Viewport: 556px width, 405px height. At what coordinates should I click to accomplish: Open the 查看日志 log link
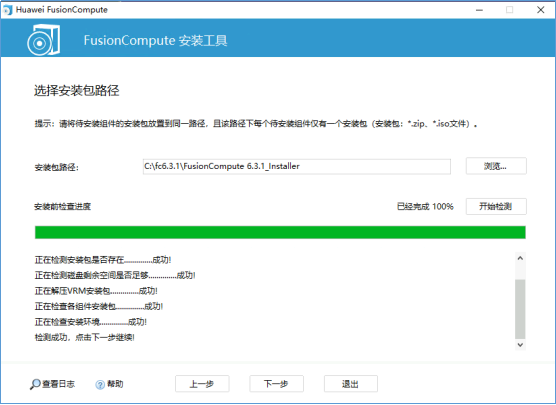59,384
